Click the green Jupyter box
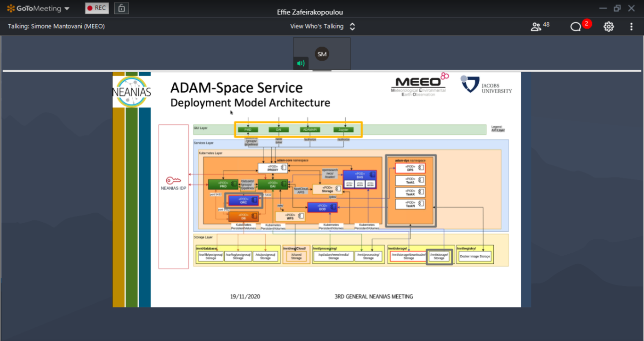Image resolution: width=644 pixels, height=341 pixels. click(x=344, y=130)
